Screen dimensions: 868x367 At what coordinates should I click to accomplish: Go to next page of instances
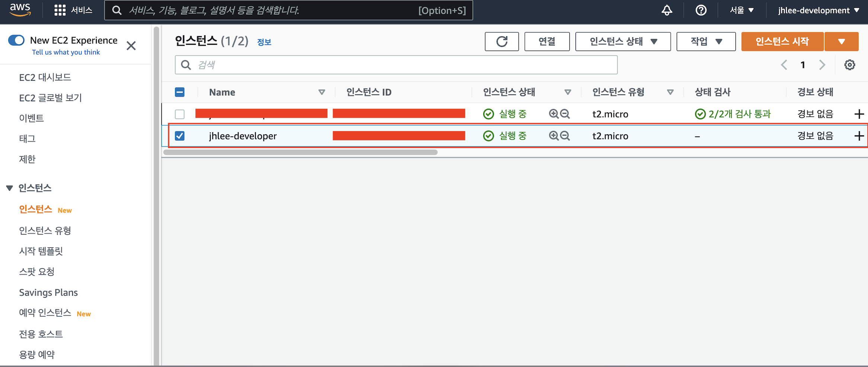click(x=822, y=65)
